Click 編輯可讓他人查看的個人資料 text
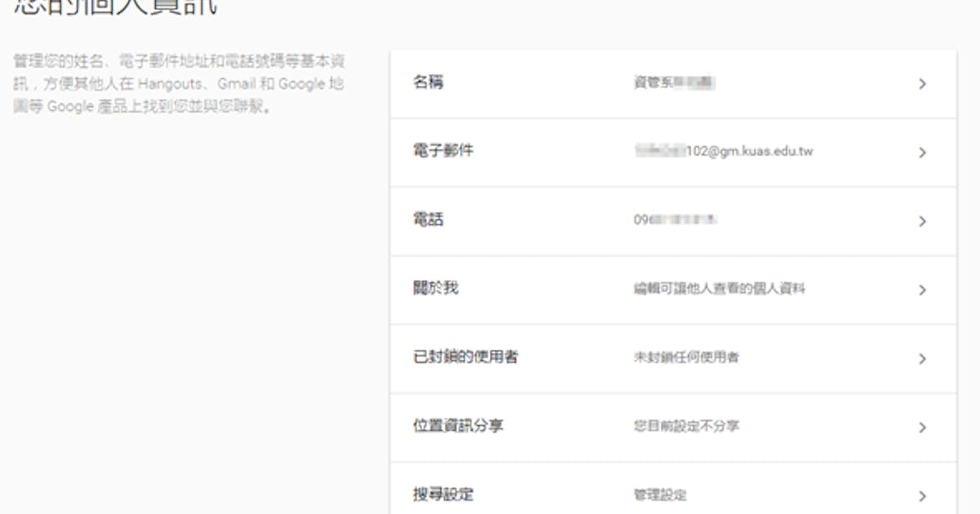Screen dimensions: 980x514 click(x=719, y=289)
